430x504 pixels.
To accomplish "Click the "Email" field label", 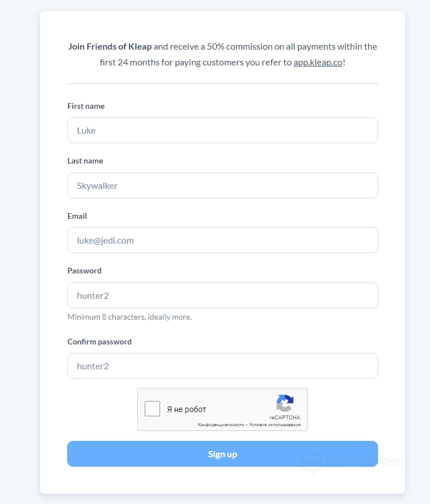I will click(77, 216).
